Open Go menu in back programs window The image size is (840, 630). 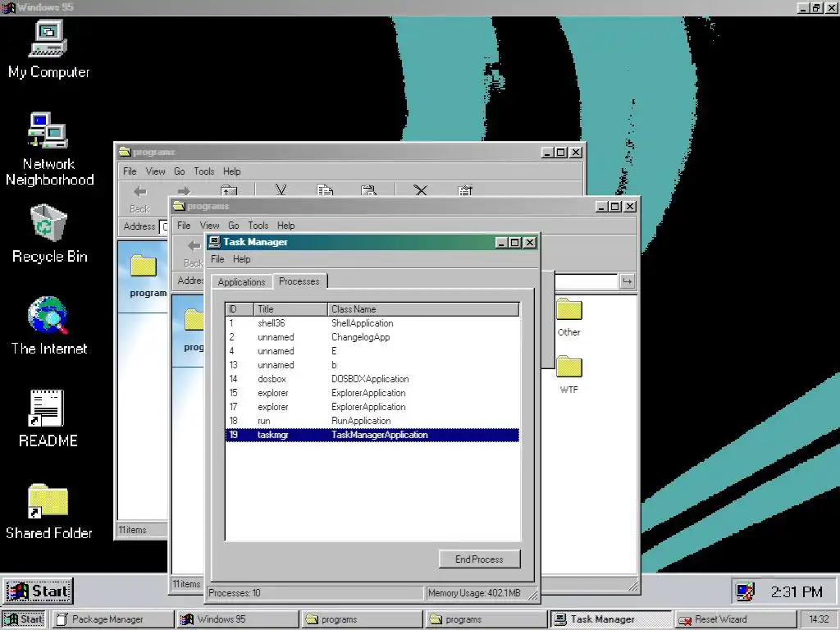pos(179,171)
